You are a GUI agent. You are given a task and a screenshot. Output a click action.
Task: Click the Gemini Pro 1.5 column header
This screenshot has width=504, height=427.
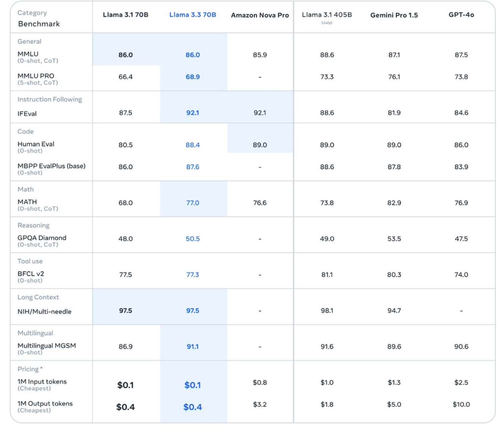coord(394,15)
